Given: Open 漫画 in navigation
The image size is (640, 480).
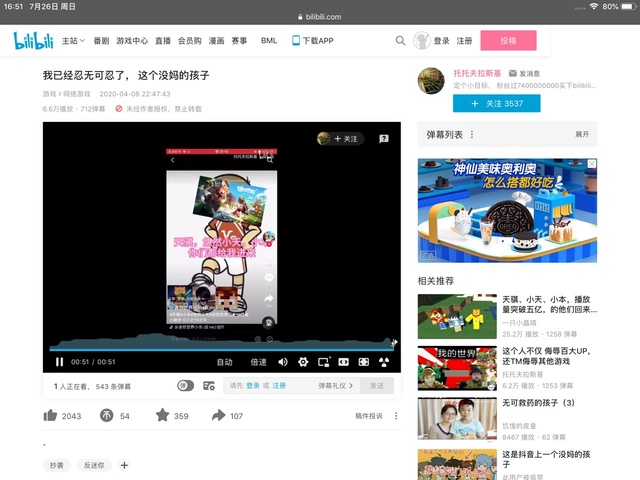Looking at the screenshot, I should point(216,40).
